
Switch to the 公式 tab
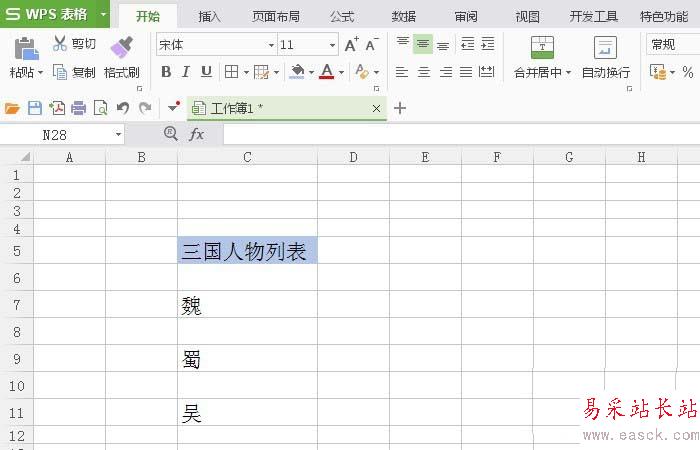342,17
